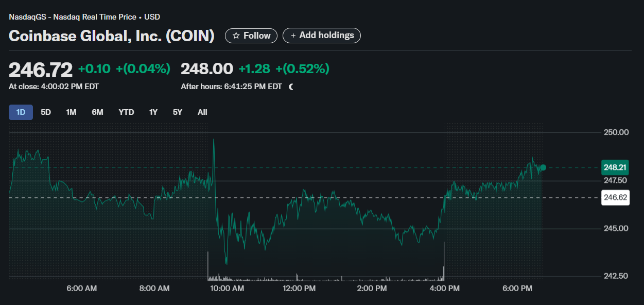644x305 pixels.
Task: Switch chart to 5D range
Action: [x=46, y=112]
